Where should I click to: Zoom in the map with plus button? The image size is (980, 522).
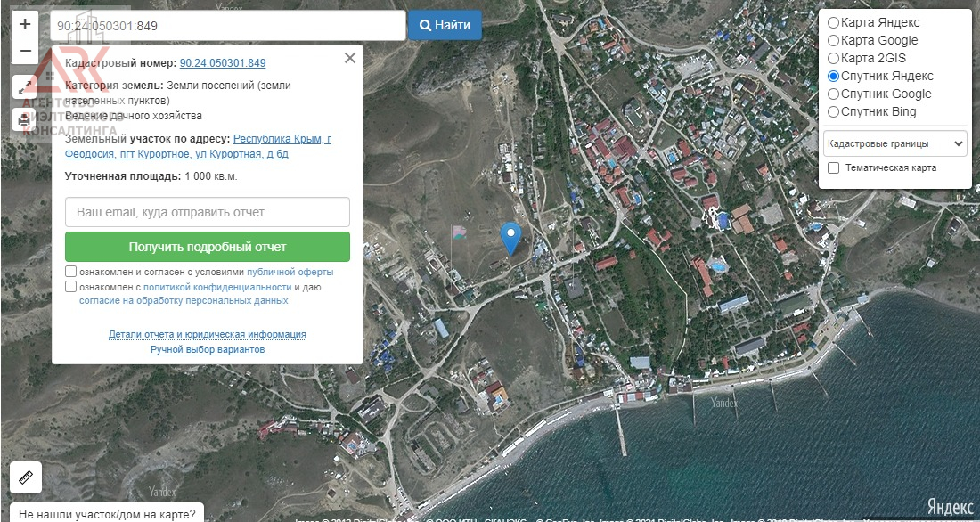coord(25,24)
